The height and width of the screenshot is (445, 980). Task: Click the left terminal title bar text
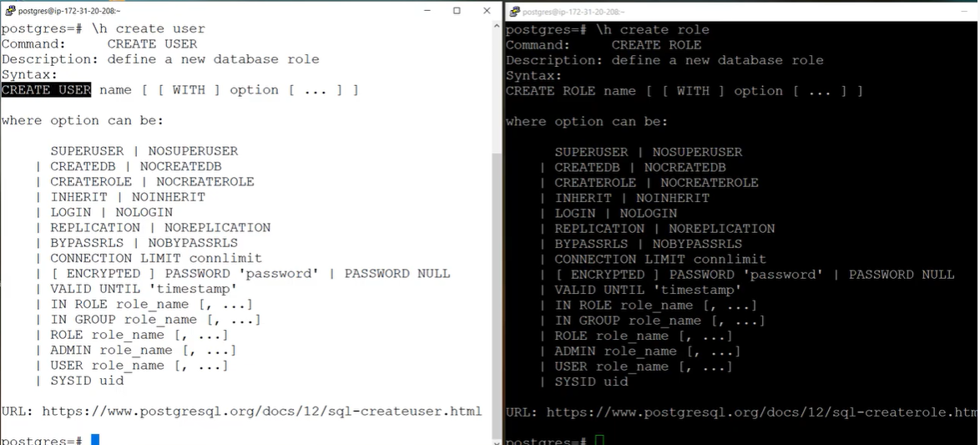(69, 11)
